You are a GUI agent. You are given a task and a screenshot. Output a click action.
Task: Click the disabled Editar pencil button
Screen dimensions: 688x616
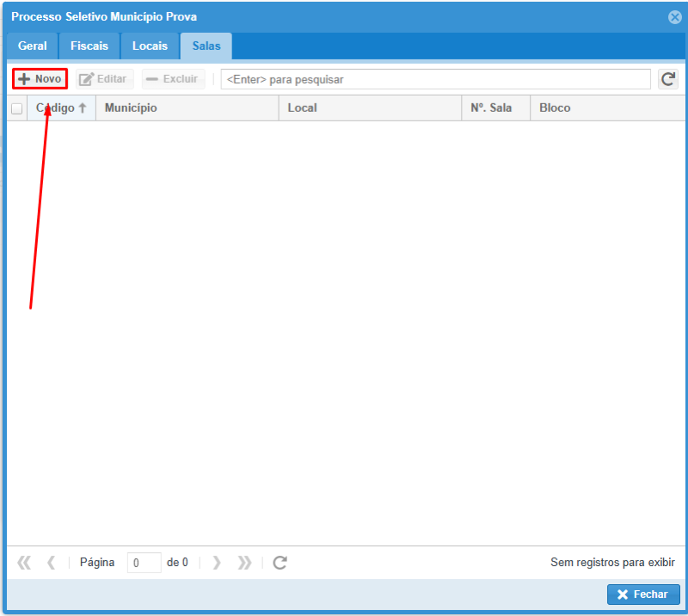tap(104, 79)
